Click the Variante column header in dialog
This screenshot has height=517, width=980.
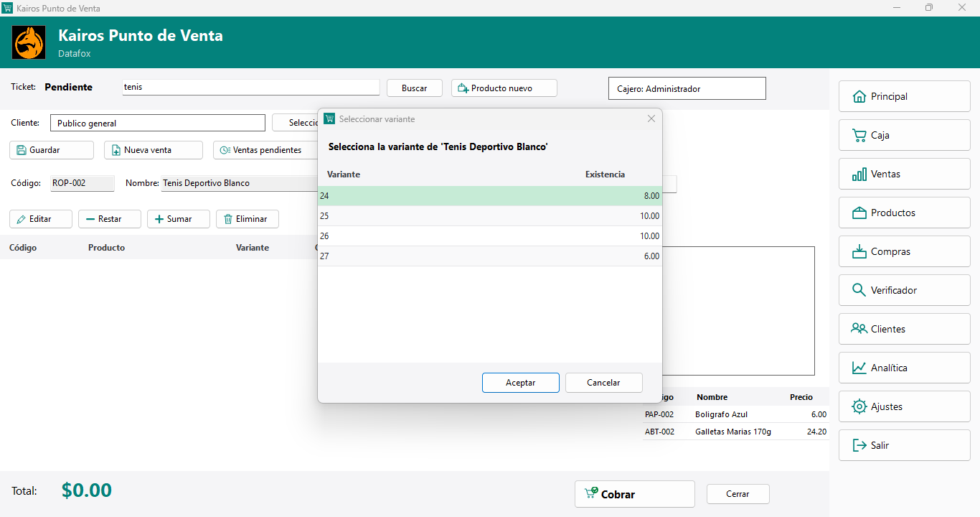[x=344, y=174]
